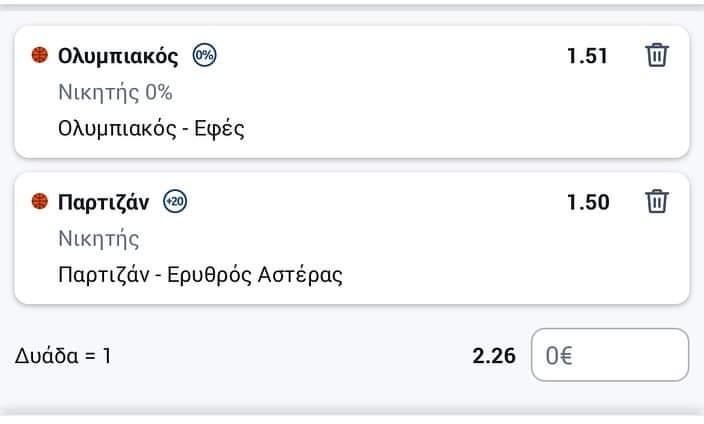The width and height of the screenshot is (704, 424).
Task: Select the Ολυμπιακός team name
Action: click(118, 56)
